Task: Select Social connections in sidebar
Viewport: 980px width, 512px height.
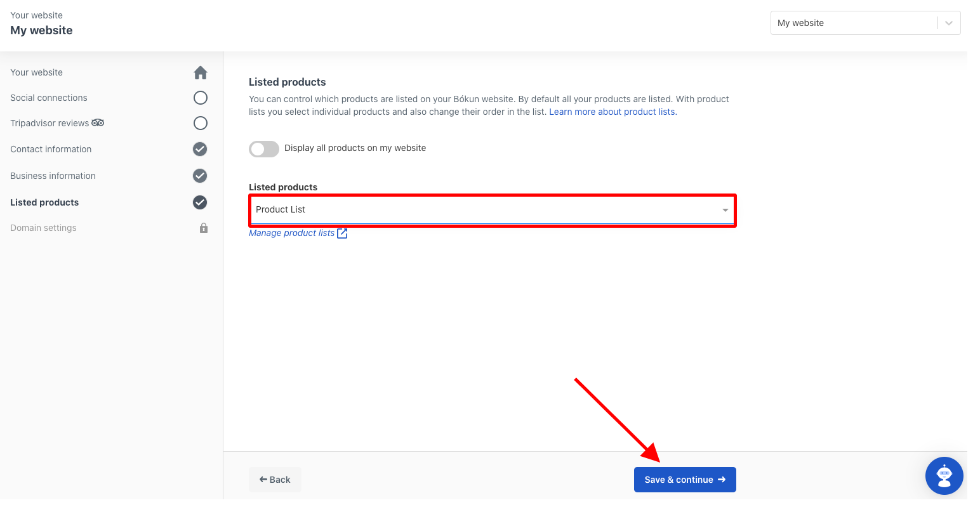Action: 49,98
